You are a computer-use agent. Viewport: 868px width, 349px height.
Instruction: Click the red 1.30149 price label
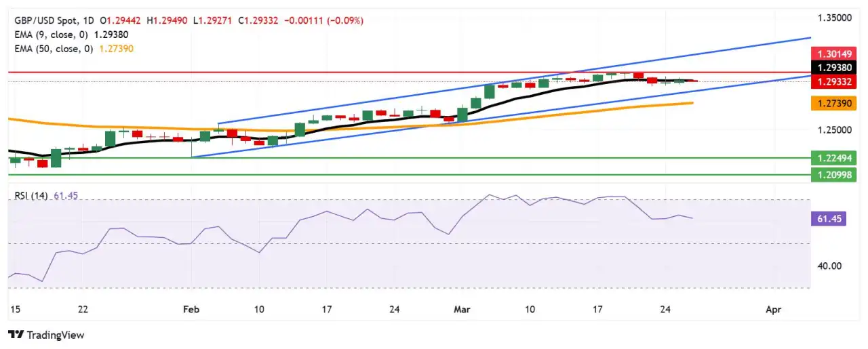[x=827, y=53]
